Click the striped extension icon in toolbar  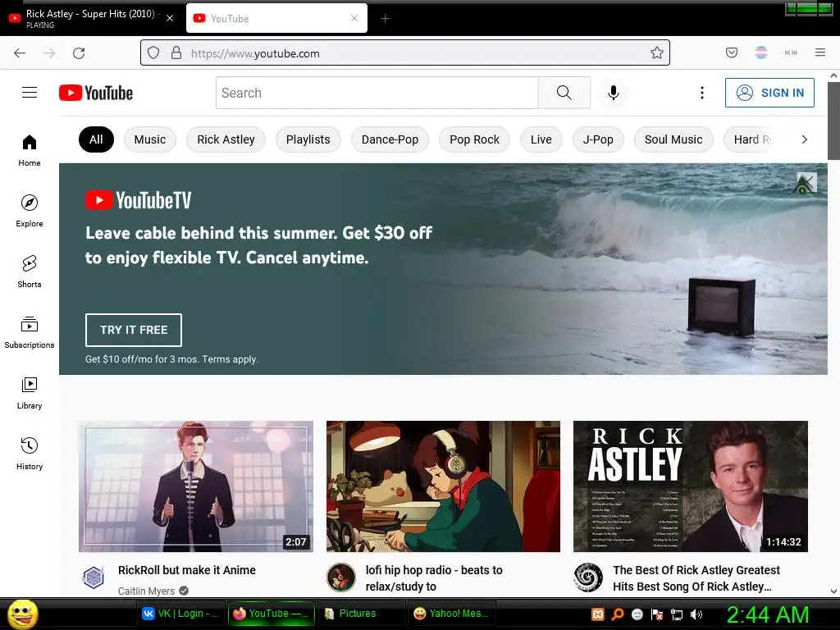tap(760, 52)
